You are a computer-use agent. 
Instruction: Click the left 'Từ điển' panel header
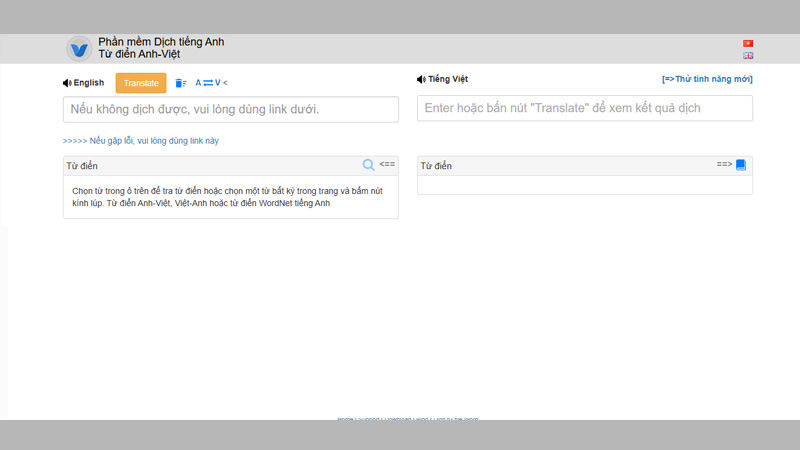82,166
